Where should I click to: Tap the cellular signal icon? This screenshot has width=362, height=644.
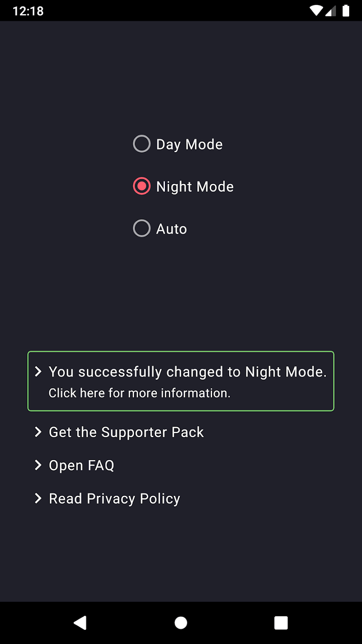[331, 10]
